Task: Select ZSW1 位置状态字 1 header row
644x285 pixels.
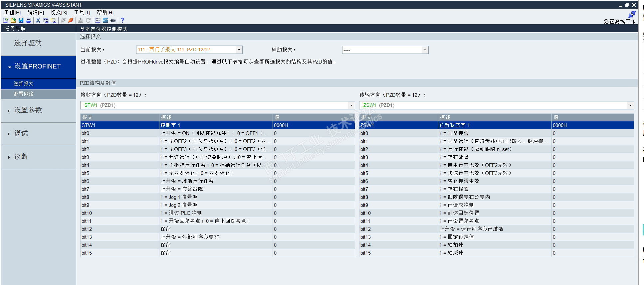Action: 496,125
